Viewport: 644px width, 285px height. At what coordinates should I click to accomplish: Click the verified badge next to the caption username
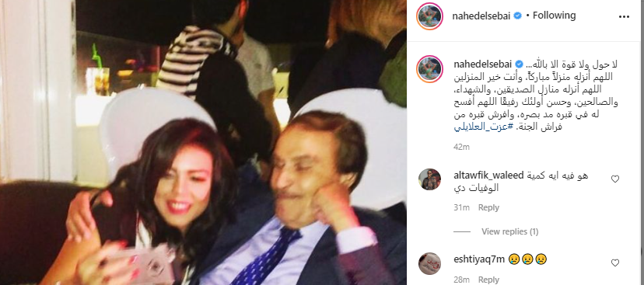pyautogui.click(x=519, y=64)
